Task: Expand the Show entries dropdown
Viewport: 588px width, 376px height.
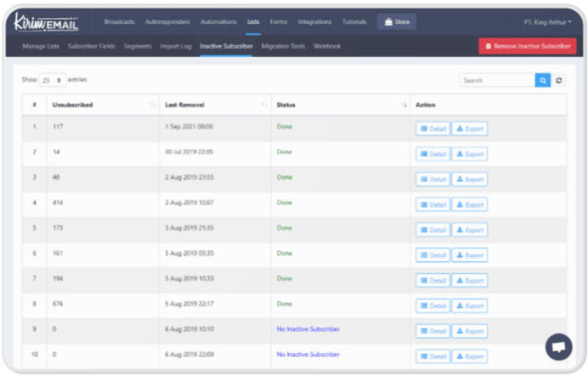Action: (x=53, y=81)
